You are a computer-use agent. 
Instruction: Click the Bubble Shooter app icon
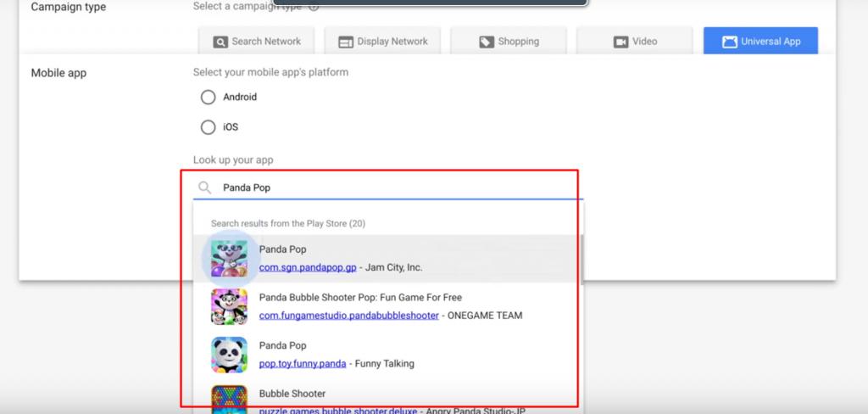(229, 400)
